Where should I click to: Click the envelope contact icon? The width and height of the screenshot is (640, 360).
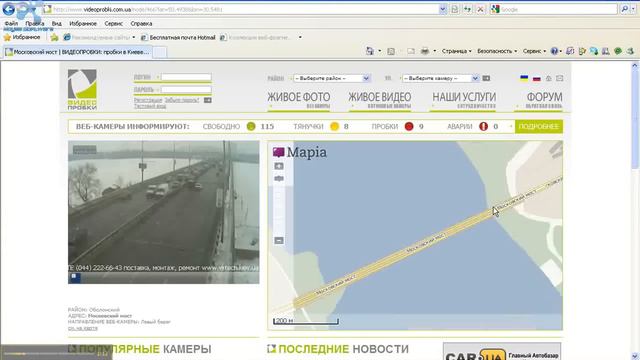click(560, 78)
